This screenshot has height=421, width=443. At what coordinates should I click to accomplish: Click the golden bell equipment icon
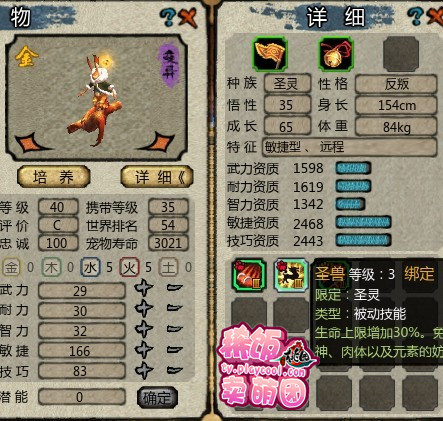(x=336, y=54)
